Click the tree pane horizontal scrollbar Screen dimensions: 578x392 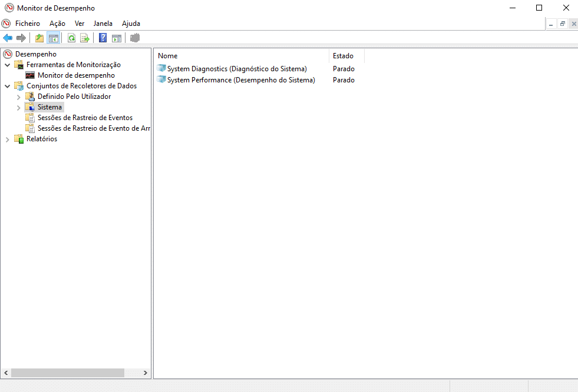(67, 373)
